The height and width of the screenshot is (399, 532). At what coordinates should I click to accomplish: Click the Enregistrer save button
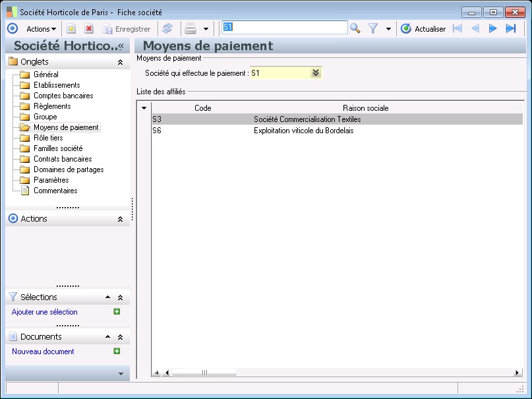127,29
